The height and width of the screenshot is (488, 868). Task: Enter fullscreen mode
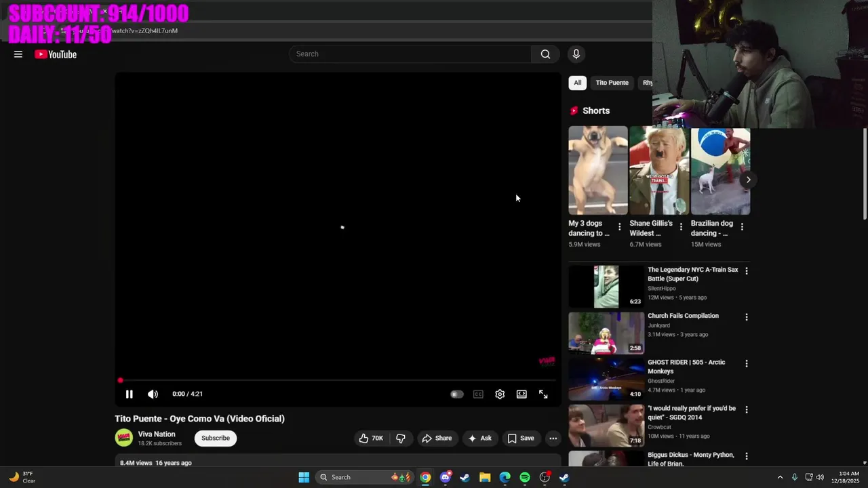543,394
